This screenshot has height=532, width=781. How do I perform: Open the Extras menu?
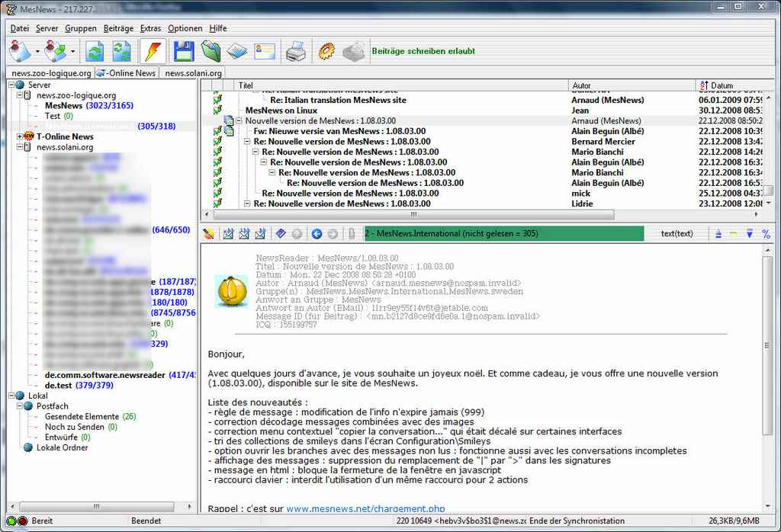click(150, 28)
